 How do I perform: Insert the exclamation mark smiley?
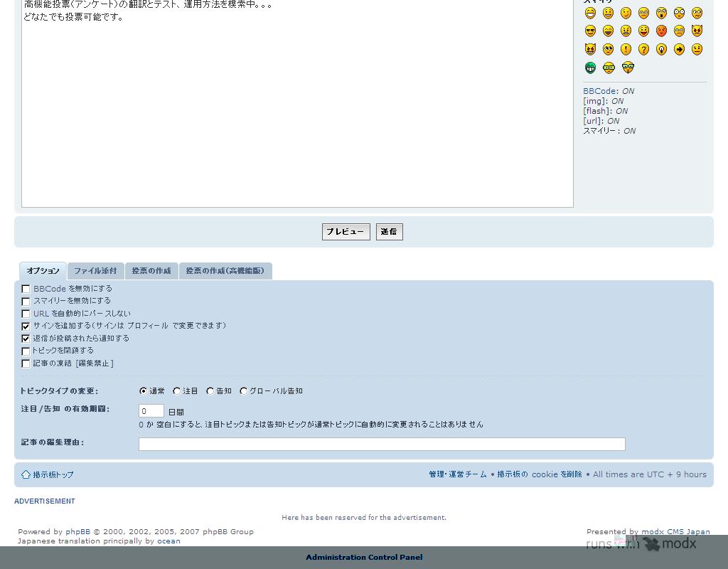(626, 49)
